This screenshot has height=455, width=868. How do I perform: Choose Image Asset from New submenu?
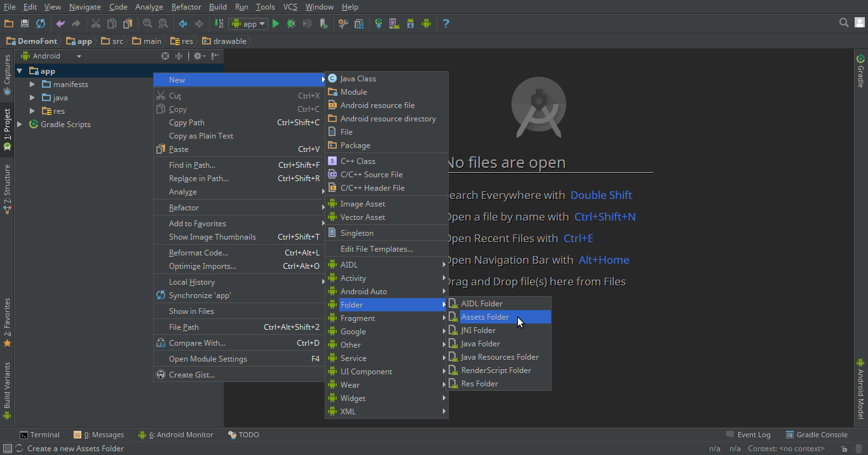coord(387,204)
